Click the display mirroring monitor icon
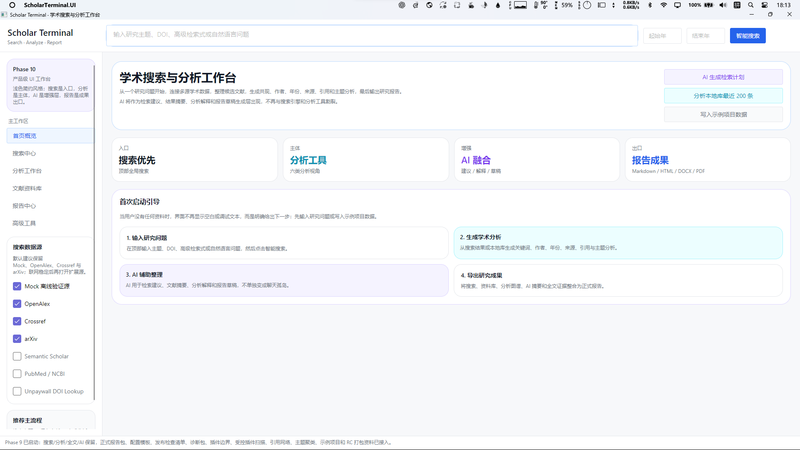This screenshot has height=450, width=800. click(x=677, y=5)
